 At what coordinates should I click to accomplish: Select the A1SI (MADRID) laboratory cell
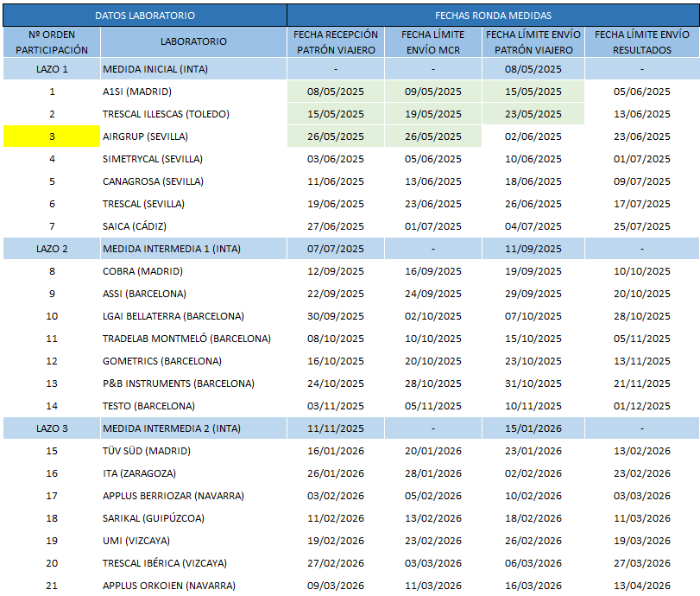coord(193,92)
